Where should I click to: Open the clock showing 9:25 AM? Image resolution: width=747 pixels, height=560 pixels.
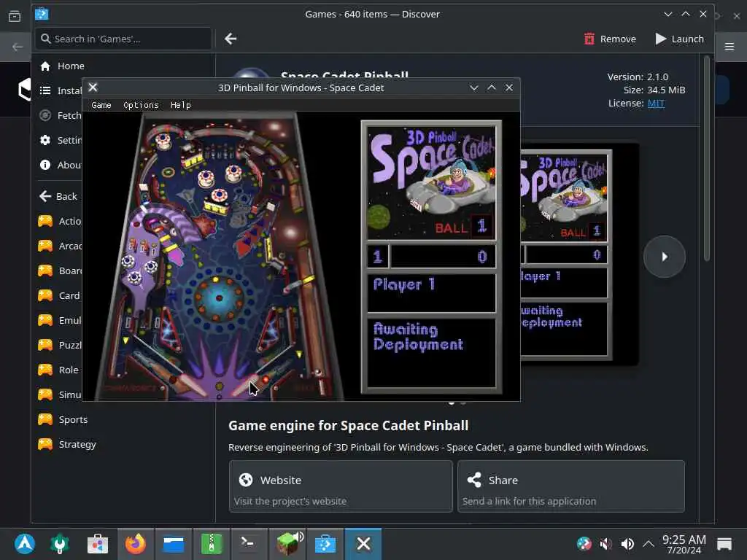[684, 544]
